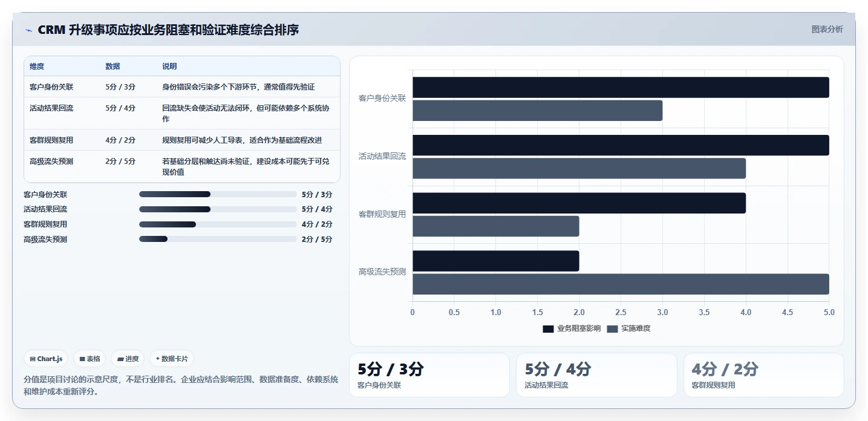Click the table cell reading 2分 / 5分

(x=120, y=162)
